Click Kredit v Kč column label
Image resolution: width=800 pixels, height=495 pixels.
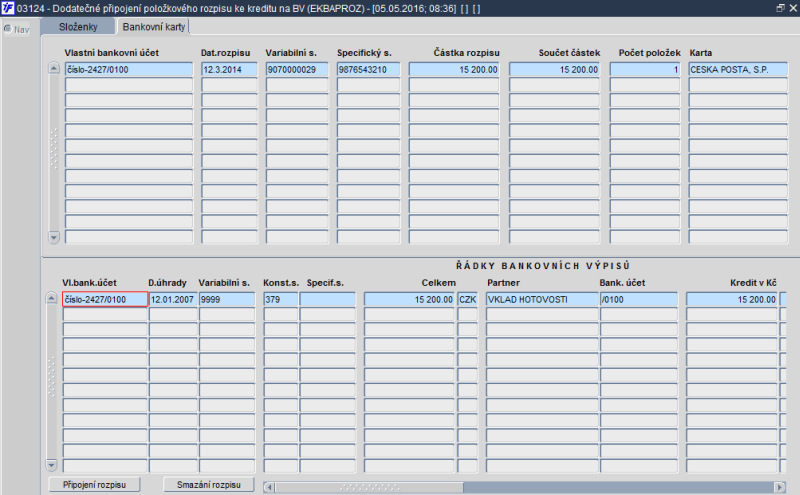[x=753, y=283]
